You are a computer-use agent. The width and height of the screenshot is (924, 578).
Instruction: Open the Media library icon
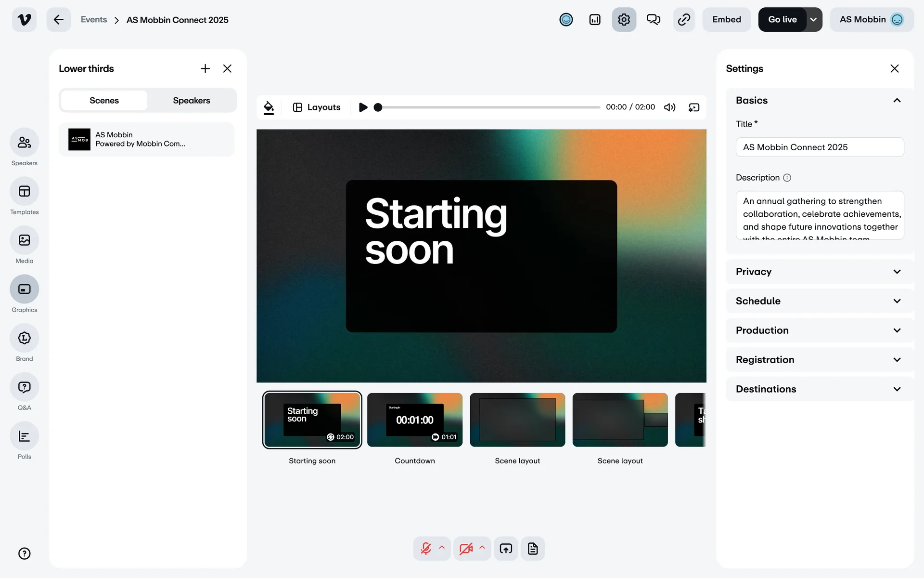[24, 240]
